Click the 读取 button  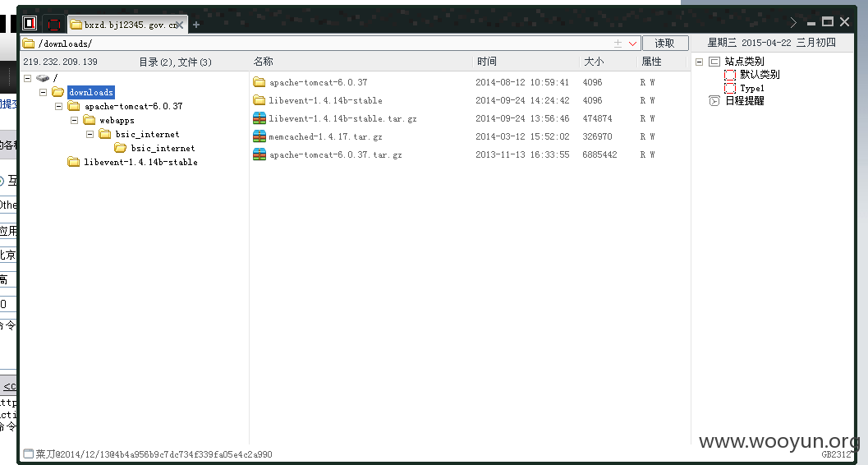(x=665, y=44)
